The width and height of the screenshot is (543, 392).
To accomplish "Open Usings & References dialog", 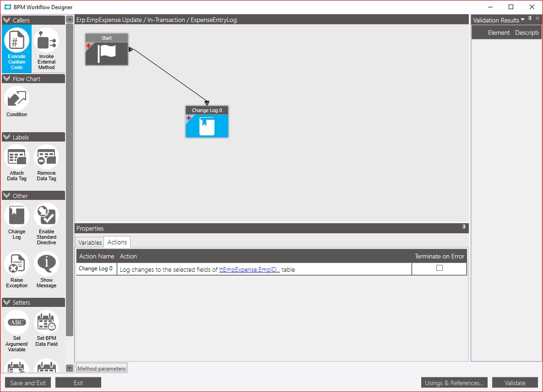I will click(454, 383).
